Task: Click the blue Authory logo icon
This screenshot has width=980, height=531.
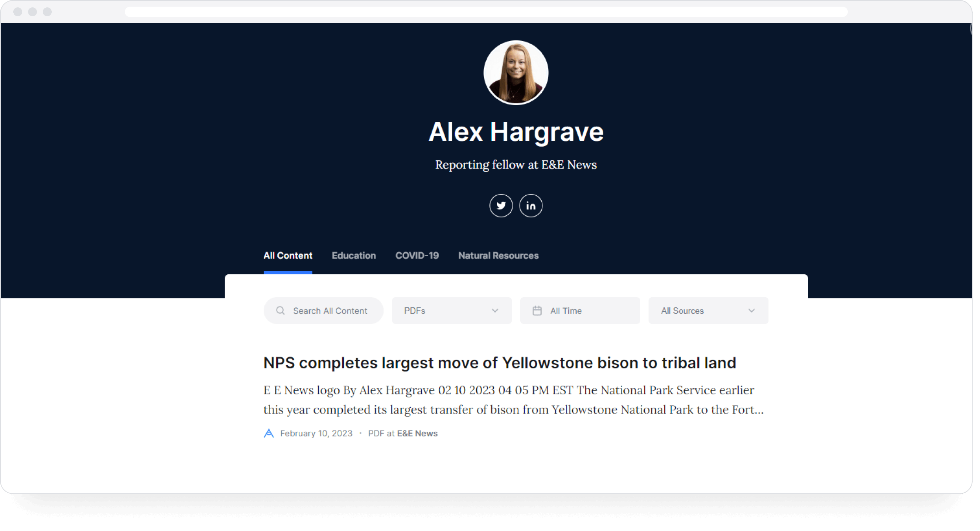Action: click(x=268, y=433)
